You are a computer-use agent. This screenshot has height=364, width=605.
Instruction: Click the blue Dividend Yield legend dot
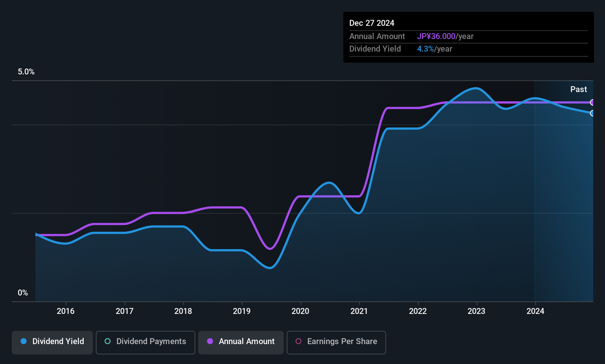coord(23,342)
